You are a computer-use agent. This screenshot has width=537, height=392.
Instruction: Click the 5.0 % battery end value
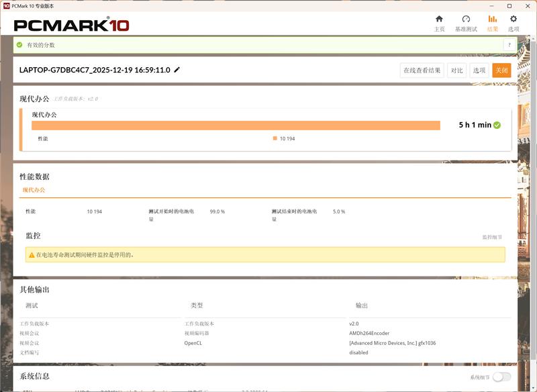pos(339,211)
